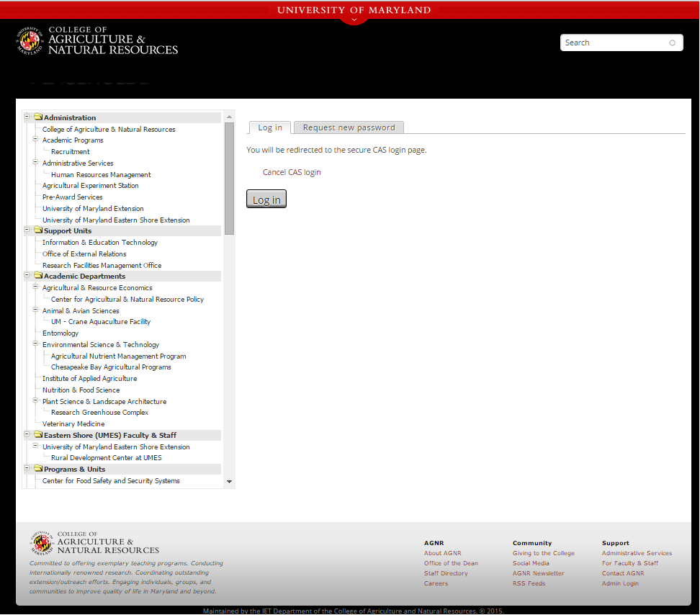Viewport: 700px width, 615px height.
Task: Click the tree panel scrollbar thumb
Action: coord(230,179)
